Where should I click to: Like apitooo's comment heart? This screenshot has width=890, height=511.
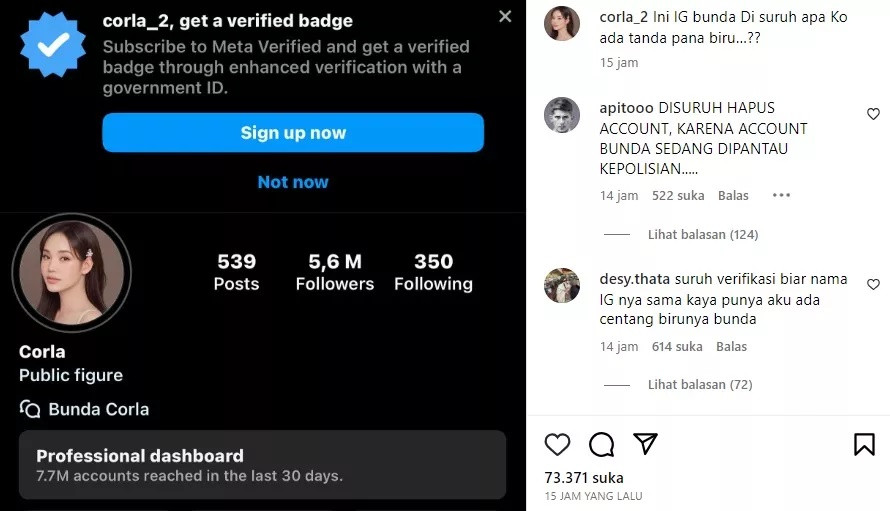pyautogui.click(x=873, y=114)
